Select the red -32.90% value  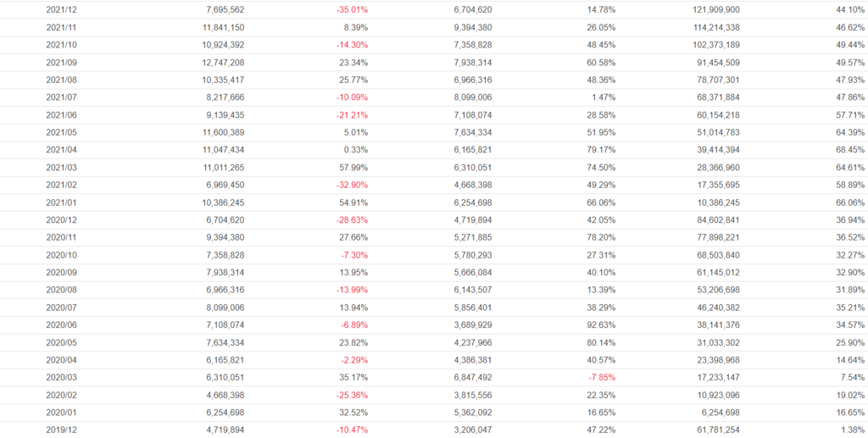point(349,185)
